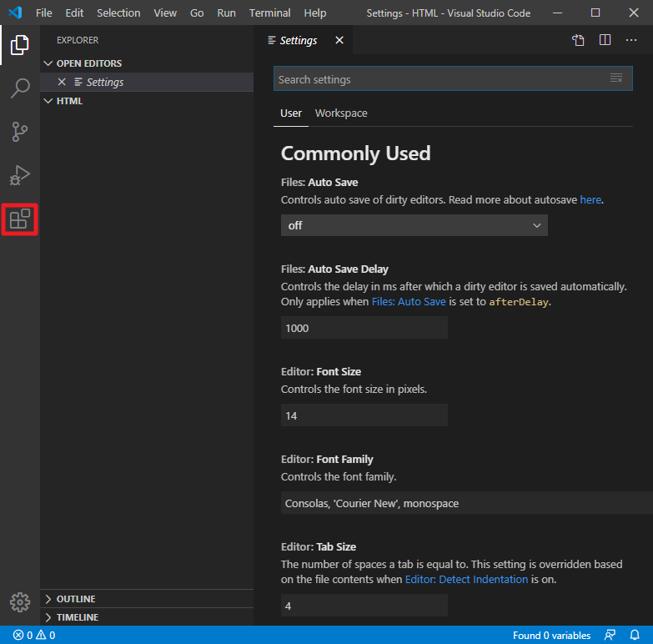This screenshot has height=644, width=653.
Task: Click the EXPLORER panel title
Action: 78,40
